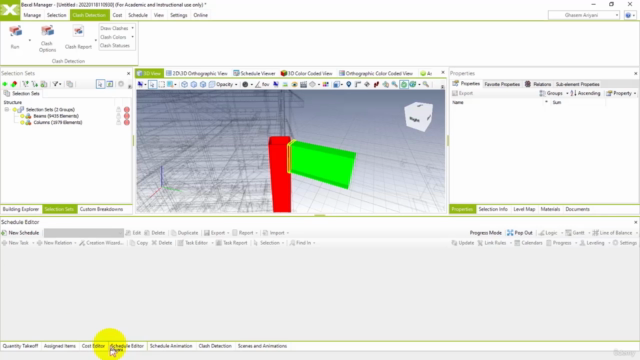Open the Cost ribbon tab
The height and width of the screenshot is (360, 640).
pos(117,15)
